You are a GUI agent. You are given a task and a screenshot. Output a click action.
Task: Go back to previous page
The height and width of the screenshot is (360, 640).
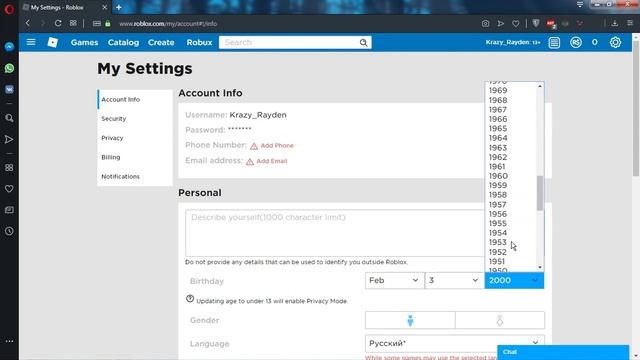tap(28, 23)
